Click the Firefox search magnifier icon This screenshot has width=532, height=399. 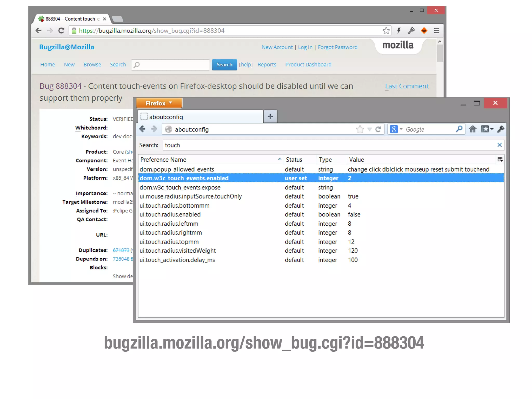pos(459,129)
